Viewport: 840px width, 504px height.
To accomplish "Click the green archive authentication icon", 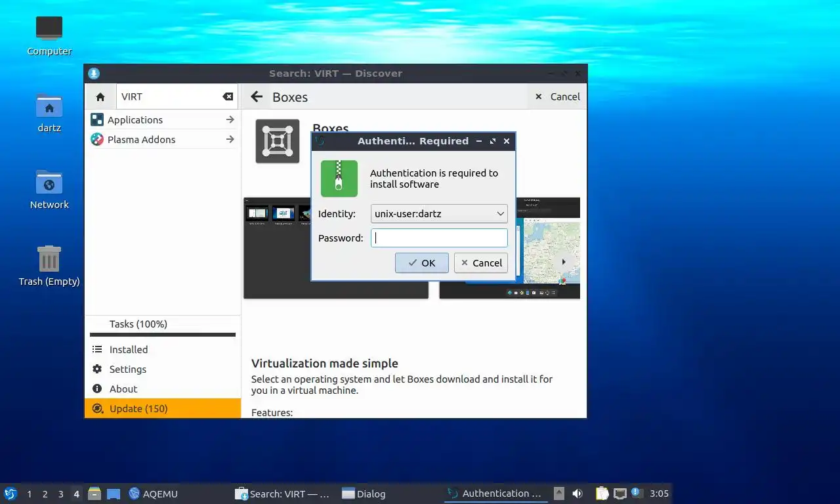I will [x=339, y=178].
